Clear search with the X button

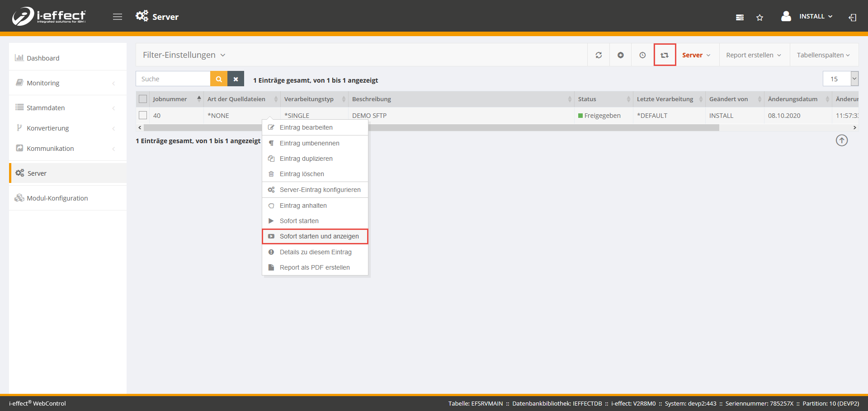[236, 79]
